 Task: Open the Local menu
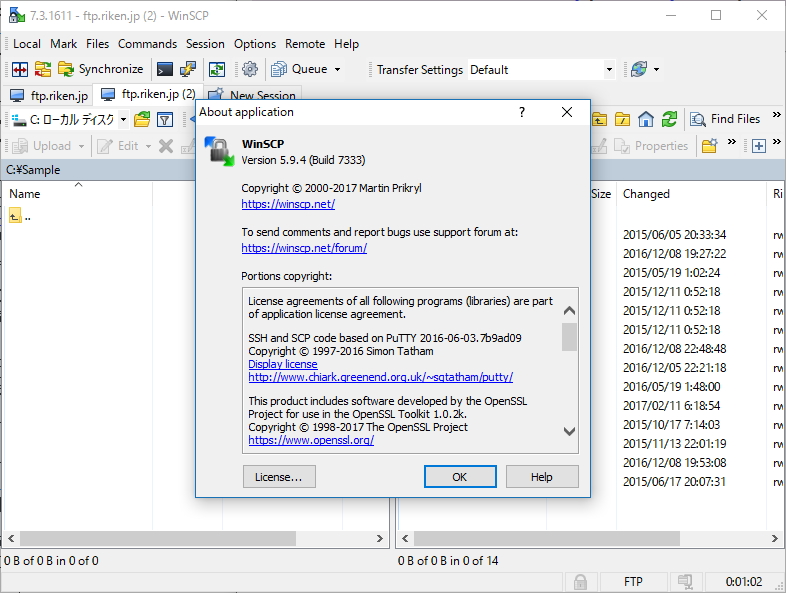click(27, 44)
